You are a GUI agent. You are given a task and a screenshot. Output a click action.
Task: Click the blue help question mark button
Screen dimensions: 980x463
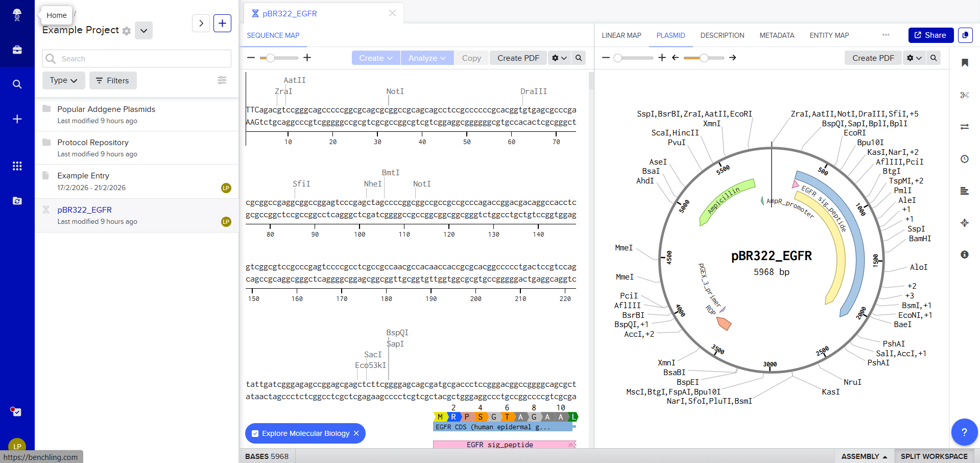(964, 432)
